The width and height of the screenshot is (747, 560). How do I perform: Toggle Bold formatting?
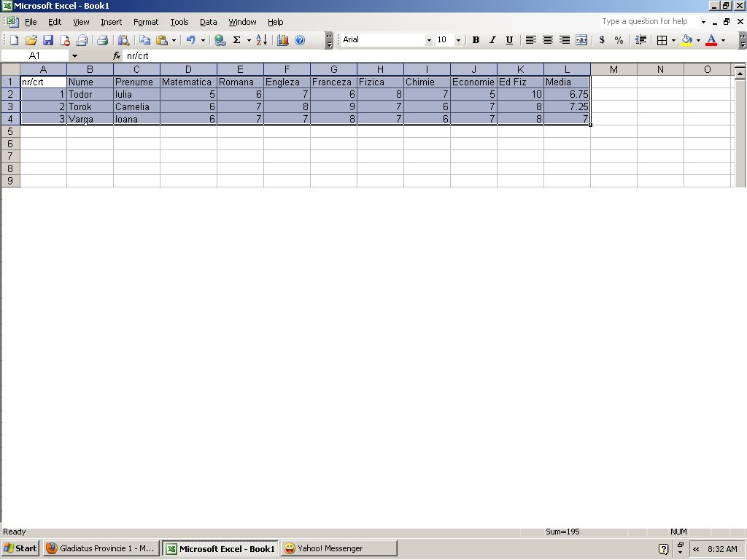pyautogui.click(x=476, y=40)
